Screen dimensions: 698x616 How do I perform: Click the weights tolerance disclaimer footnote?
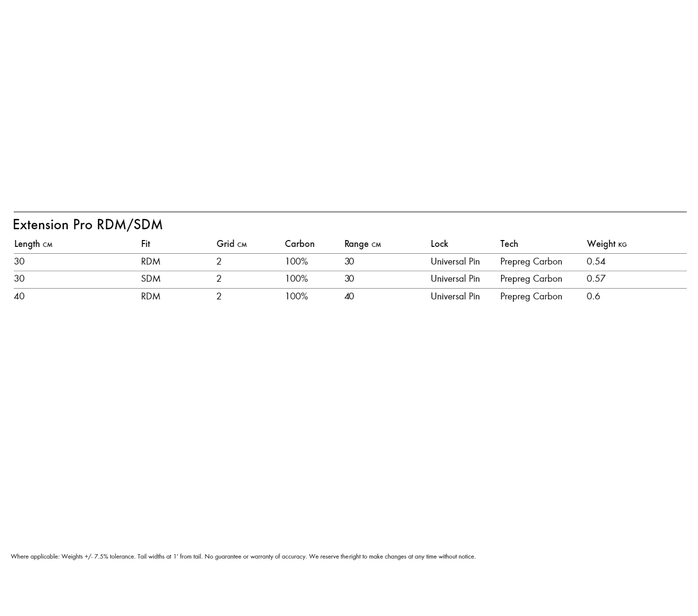coord(243,557)
